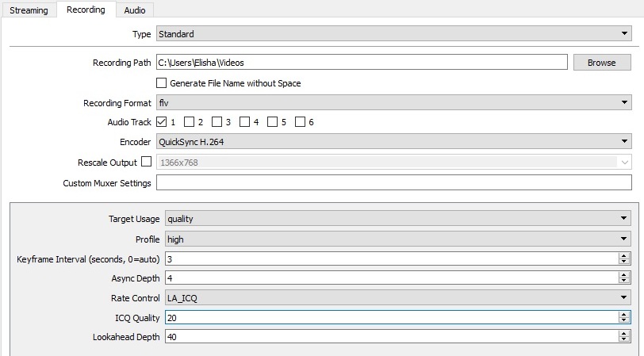Toggle Audio Track 1 checkbox
644x356 pixels.
pos(162,122)
